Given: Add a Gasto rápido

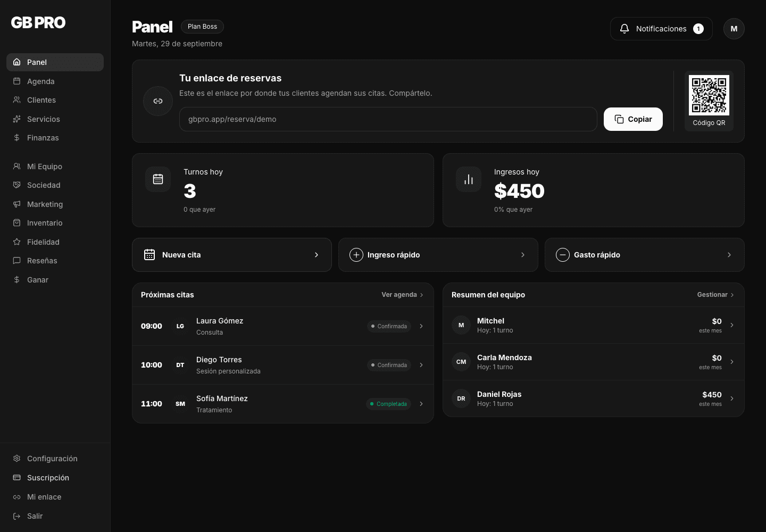Looking at the screenshot, I should click(x=645, y=255).
